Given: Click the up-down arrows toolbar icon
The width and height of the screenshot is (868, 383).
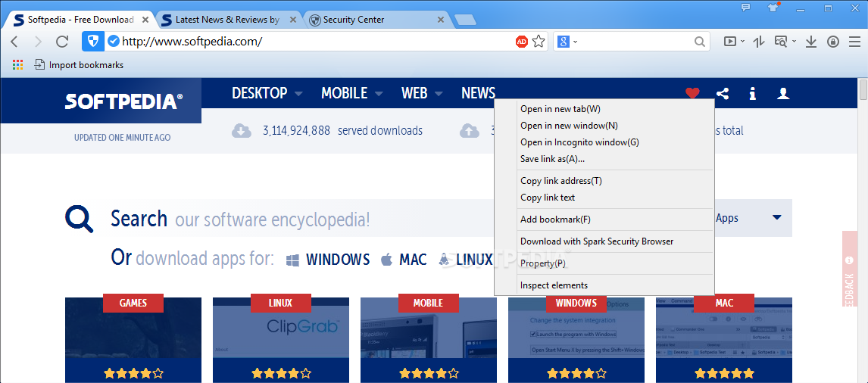Looking at the screenshot, I should click(759, 41).
